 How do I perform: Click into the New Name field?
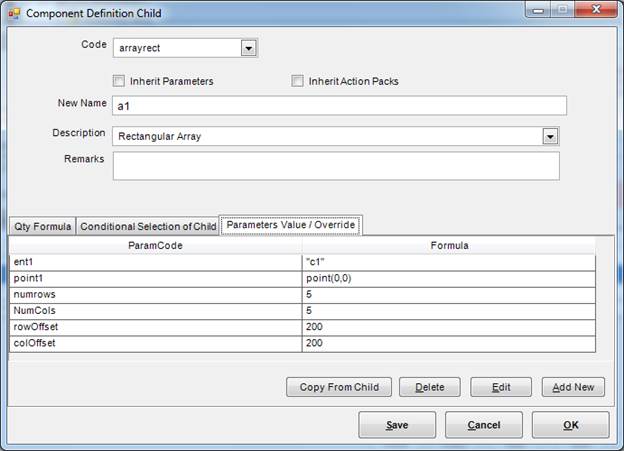tap(339, 106)
